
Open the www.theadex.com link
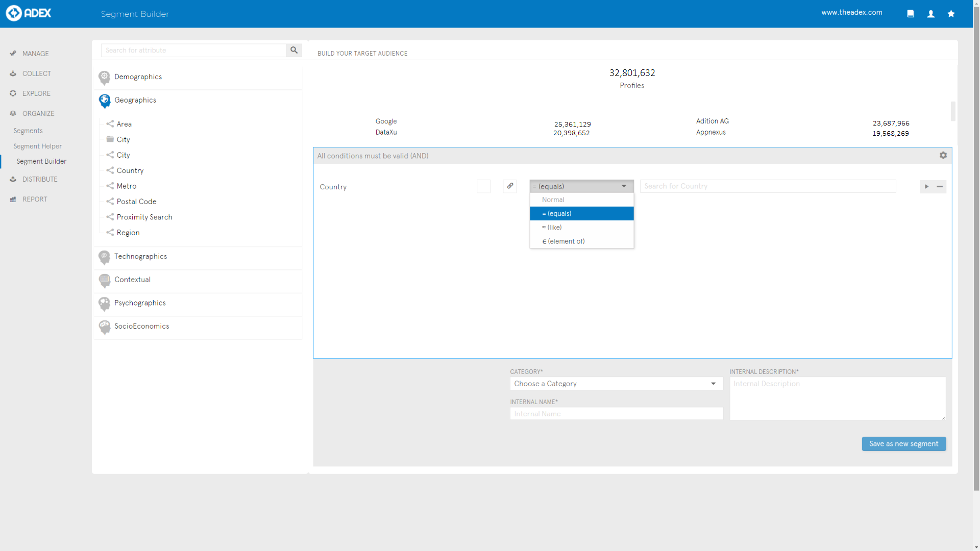[851, 13]
